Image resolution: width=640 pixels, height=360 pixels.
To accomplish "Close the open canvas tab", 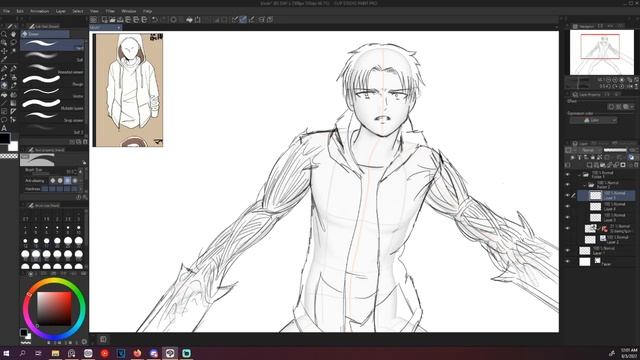I will (x=118, y=27).
